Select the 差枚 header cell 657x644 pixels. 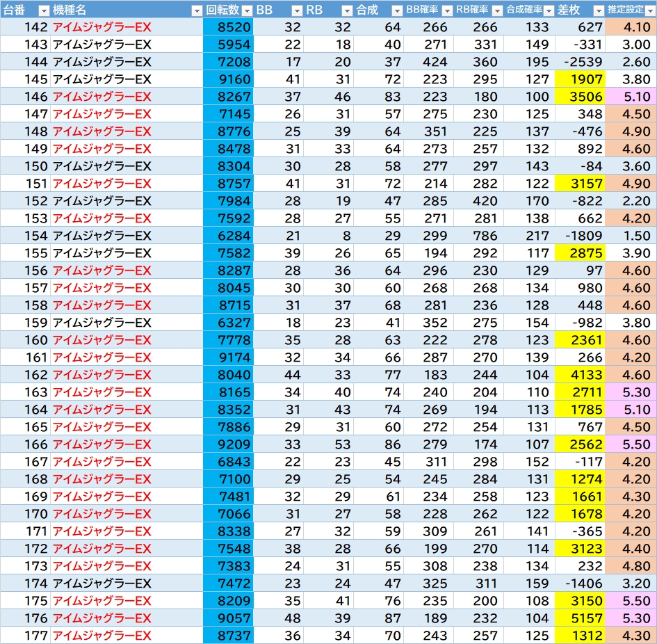tap(580, 10)
